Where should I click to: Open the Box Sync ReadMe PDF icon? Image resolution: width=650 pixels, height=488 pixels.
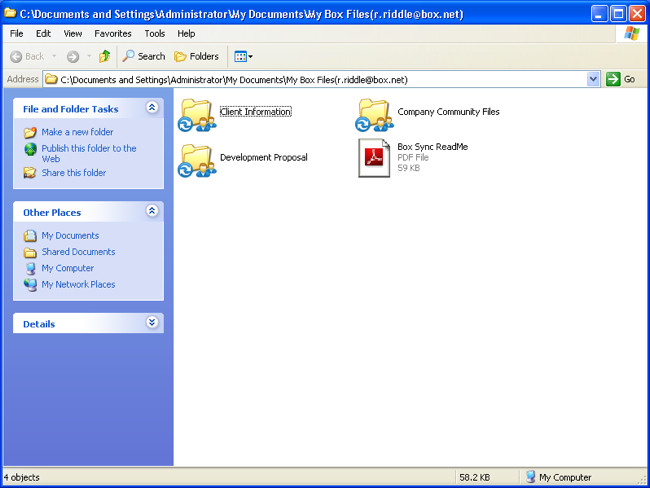(x=374, y=158)
